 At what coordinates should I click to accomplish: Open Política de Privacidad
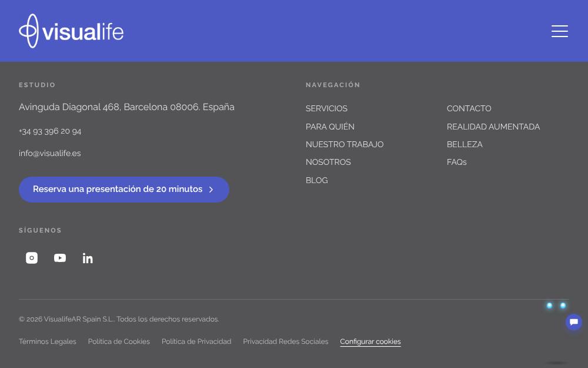tap(196, 342)
